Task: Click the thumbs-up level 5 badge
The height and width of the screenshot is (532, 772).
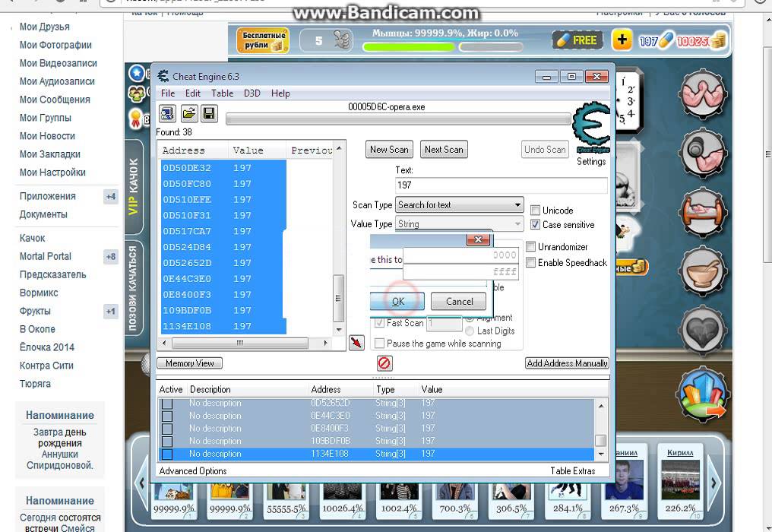Action: click(x=327, y=40)
